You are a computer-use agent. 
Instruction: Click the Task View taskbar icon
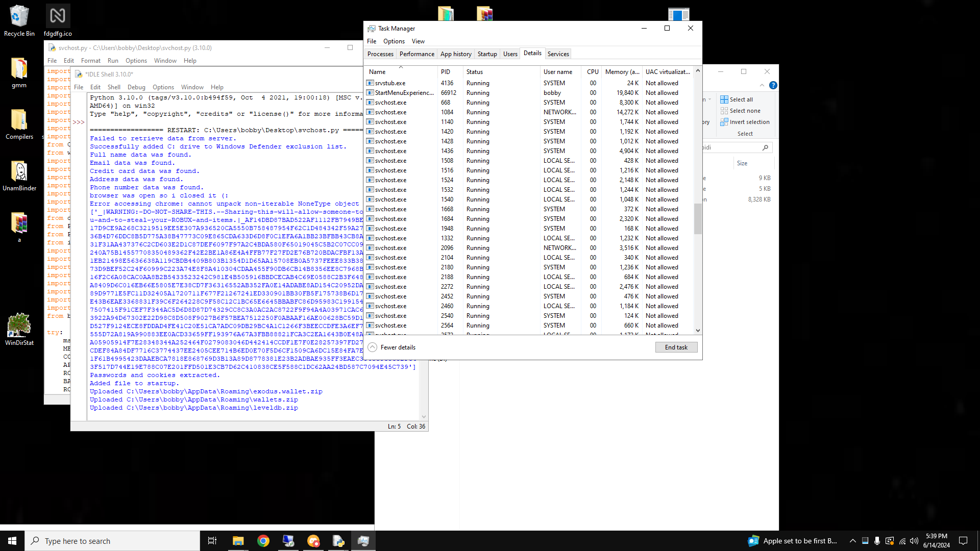coord(212,541)
